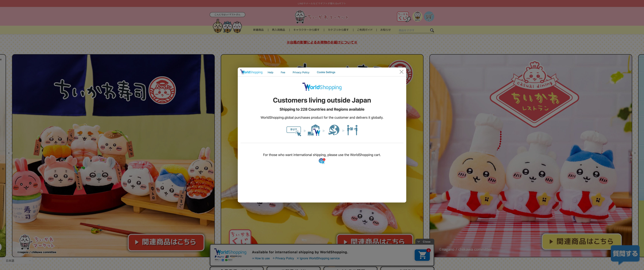Go to next carousel slide arrow

pos(635,153)
